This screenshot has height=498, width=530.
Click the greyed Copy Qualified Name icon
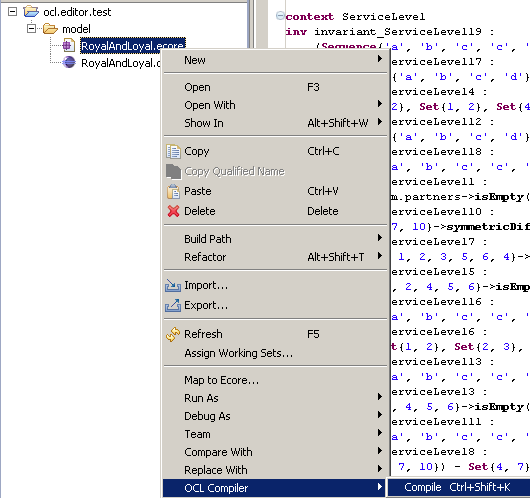point(173,171)
